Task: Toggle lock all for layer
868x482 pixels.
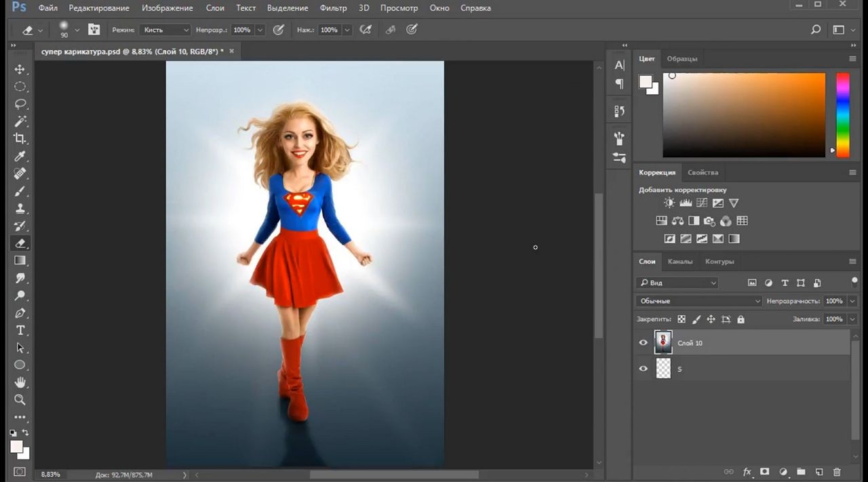Action: tap(741, 319)
